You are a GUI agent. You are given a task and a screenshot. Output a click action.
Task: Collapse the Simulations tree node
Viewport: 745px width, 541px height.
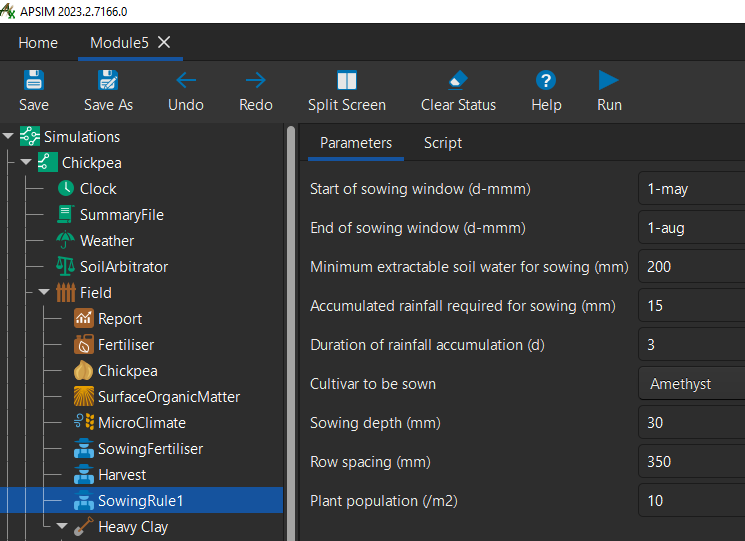click(8, 136)
